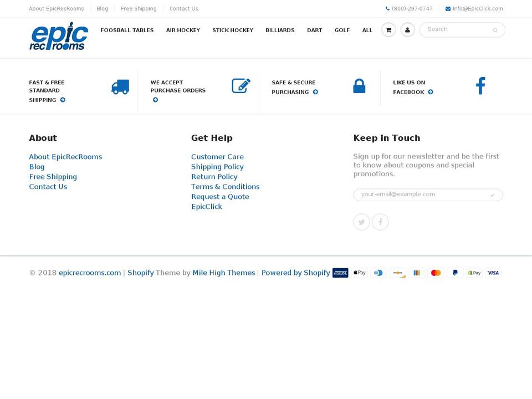The image size is (532, 399).
Task: Click the PayPal payment icon
Action: [x=455, y=273]
